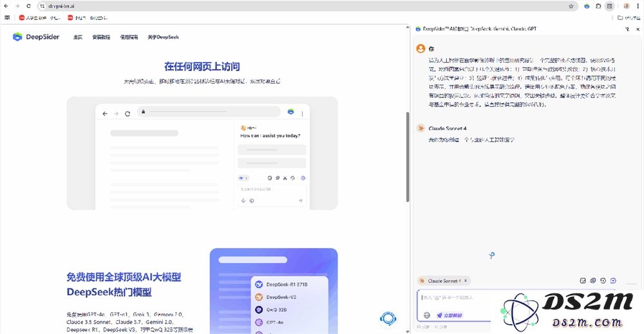Viewport: 644px width, 334px height.
Task: Click the chat history clock icon
Action: [x=603, y=280]
